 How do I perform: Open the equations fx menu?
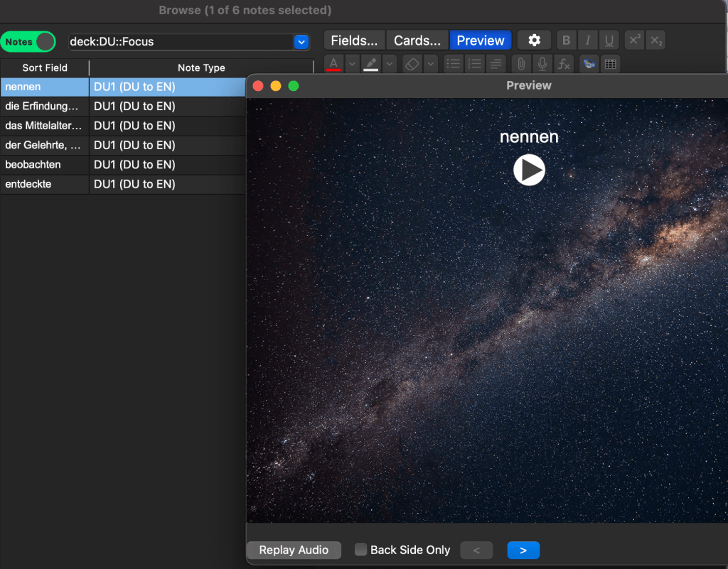[x=564, y=64]
